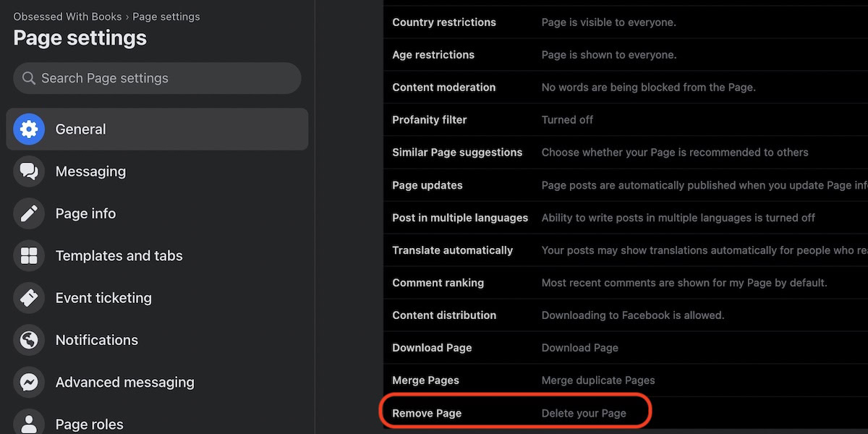Screen dimensions: 868x434
Task: Click the search magnifier icon
Action: point(29,78)
